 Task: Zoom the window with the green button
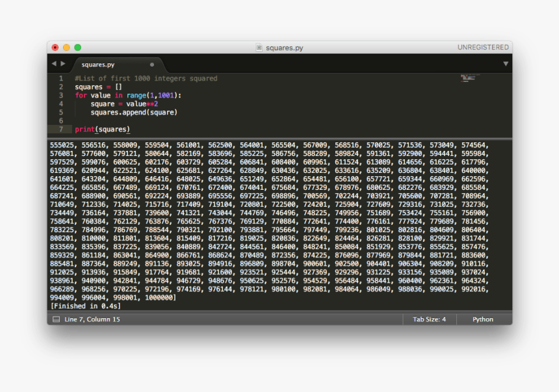tap(77, 47)
